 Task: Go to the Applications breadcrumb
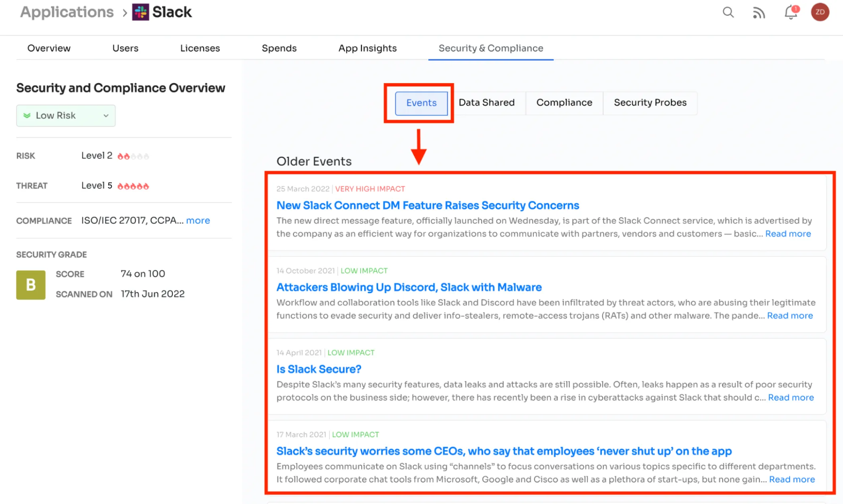(x=67, y=12)
